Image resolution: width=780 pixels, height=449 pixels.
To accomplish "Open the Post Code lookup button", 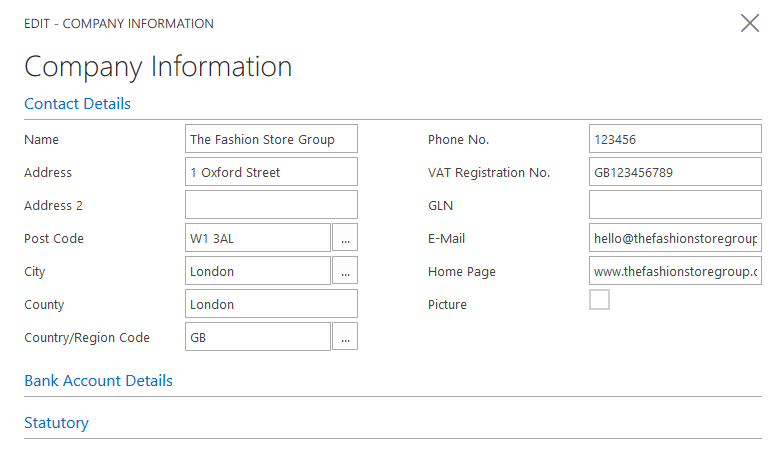I will click(345, 238).
